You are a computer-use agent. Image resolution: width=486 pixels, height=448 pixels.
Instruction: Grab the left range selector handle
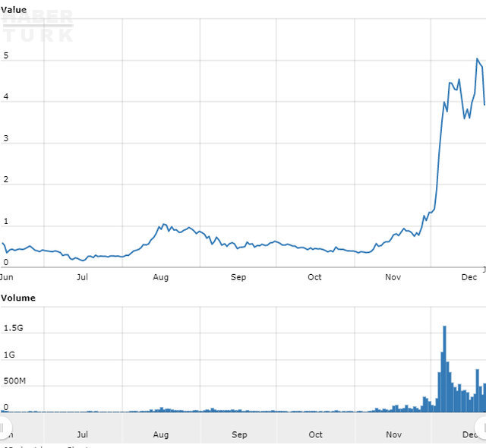2,427
